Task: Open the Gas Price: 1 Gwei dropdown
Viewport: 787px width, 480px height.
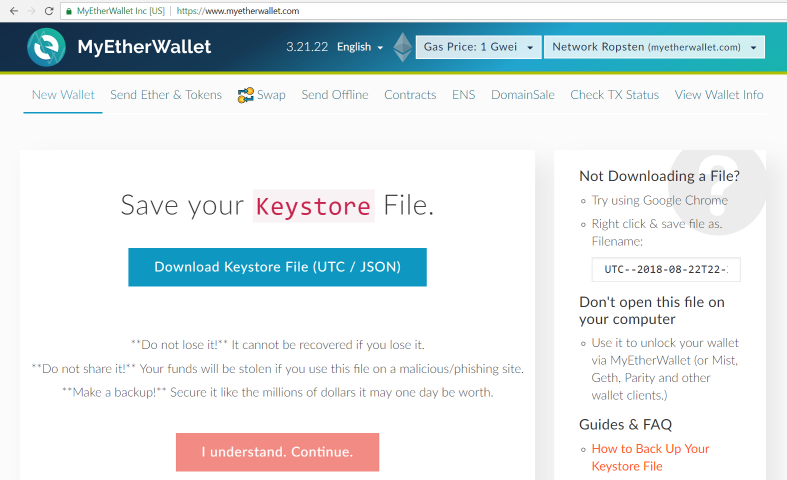Action: [478, 47]
